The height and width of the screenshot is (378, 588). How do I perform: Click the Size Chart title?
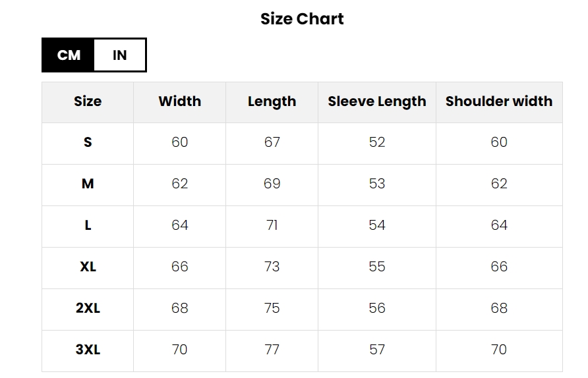point(302,19)
